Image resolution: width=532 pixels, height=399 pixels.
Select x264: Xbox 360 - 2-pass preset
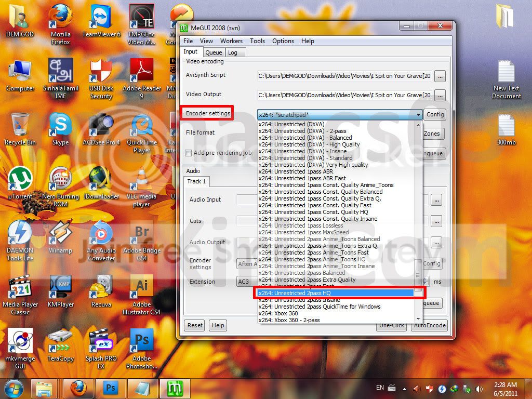pyautogui.click(x=336, y=320)
